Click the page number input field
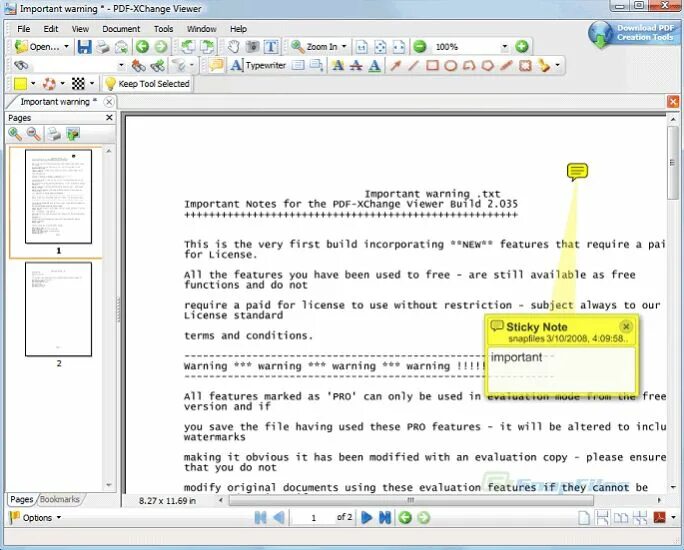 point(313,518)
